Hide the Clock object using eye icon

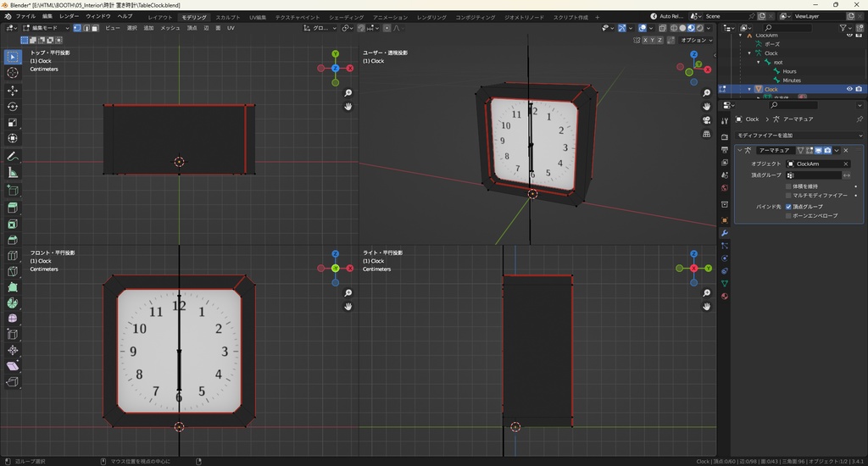(x=849, y=89)
